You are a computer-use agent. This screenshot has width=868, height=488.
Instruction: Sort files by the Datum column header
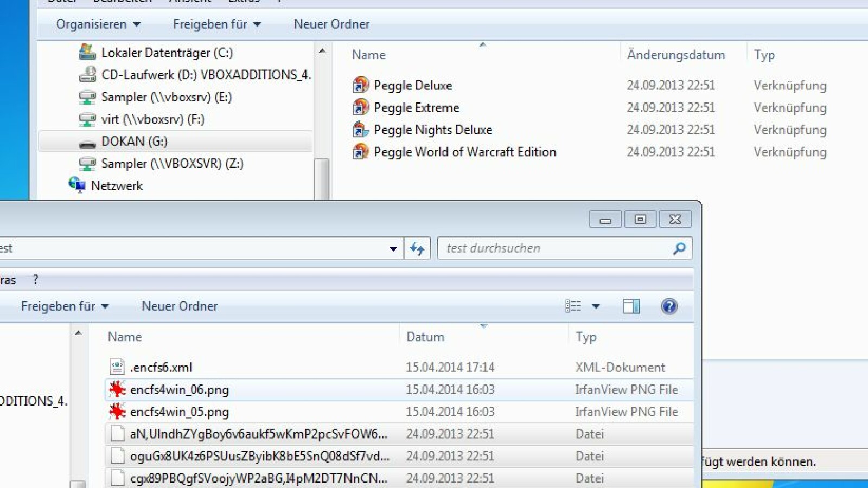(x=425, y=337)
